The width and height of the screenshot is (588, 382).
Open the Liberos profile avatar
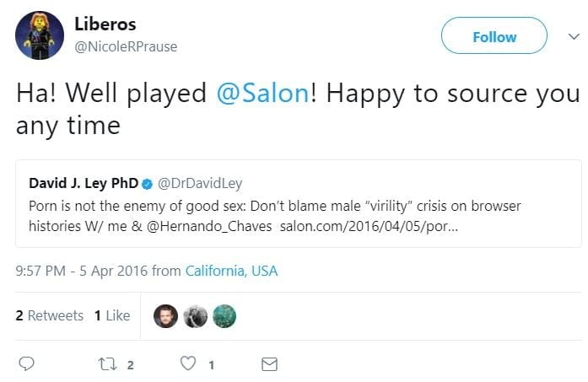[40, 35]
